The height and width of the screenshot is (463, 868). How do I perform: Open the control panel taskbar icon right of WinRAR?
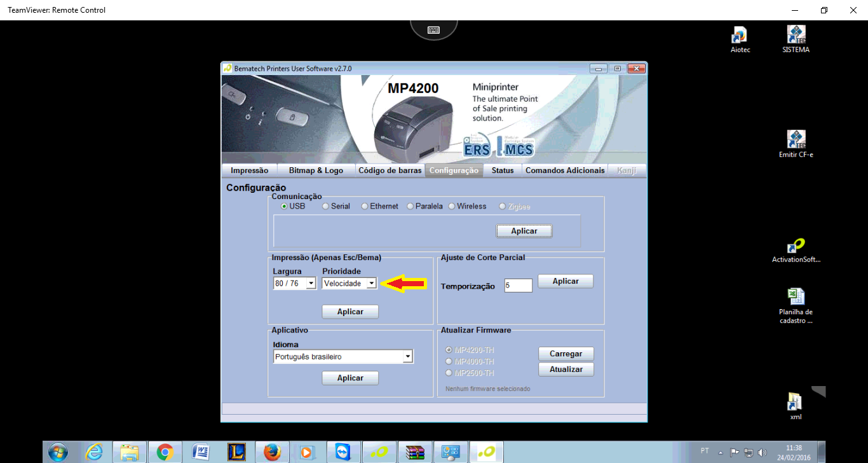pyautogui.click(x=451, y=452)
